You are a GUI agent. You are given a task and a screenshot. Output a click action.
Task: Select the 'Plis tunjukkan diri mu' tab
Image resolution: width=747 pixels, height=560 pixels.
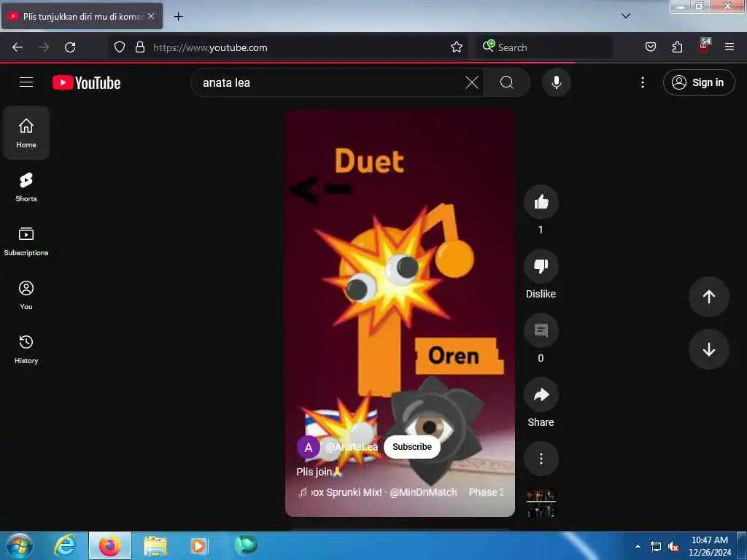click(82, 16)
